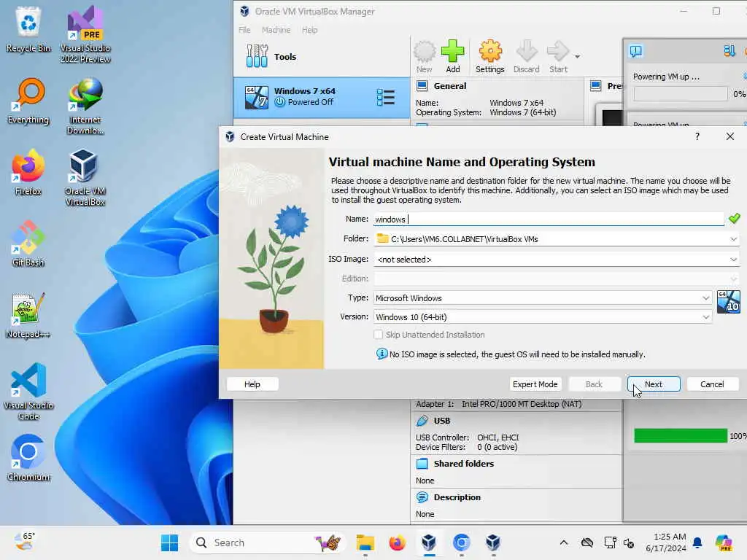Image resolution: width=747 pixels, height=560 pixels.
Task: Open the Help menu in VirtualBox Manager
Action: pos(309,30)
